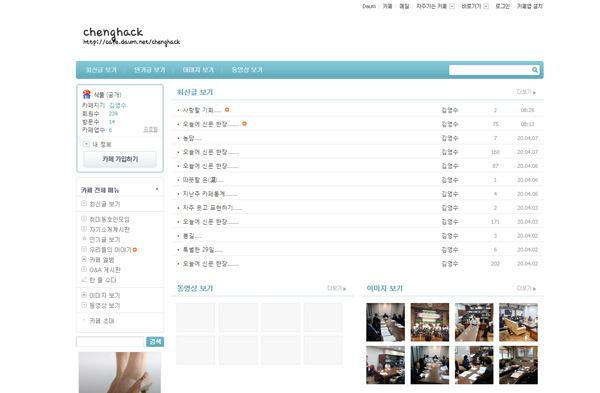Open the 자주가는 카페 dropdown arrow
600x393 pixels.
tap(452, 6)
